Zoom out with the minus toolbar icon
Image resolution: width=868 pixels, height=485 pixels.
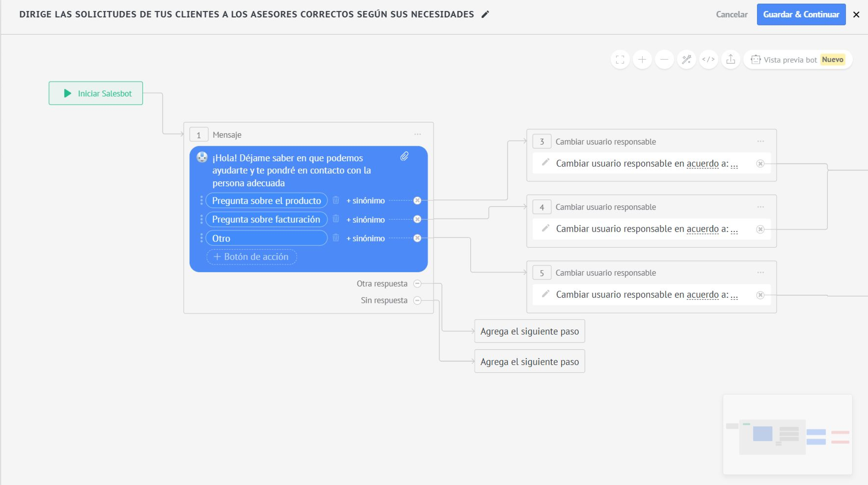664,60
